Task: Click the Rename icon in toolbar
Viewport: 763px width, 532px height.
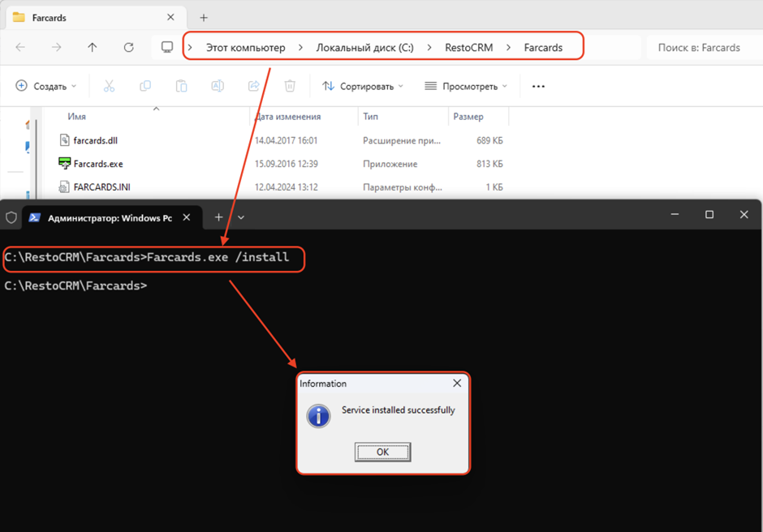Action: pos(218,86)
